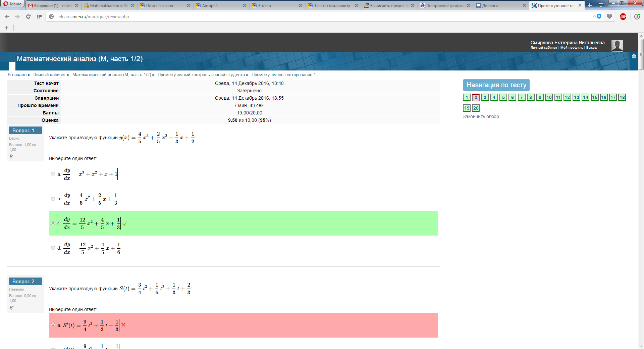Open a new tab with the plus button

point(590,5)
